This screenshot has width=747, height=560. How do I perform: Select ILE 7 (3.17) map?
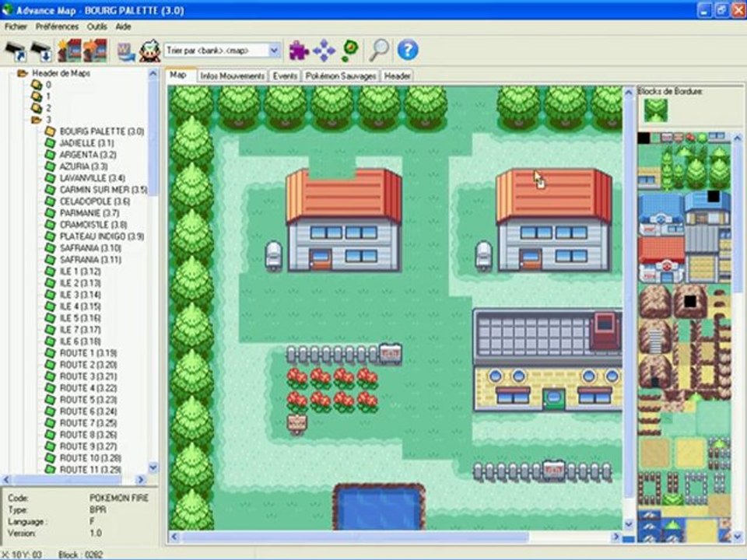(x=80, y=330)
